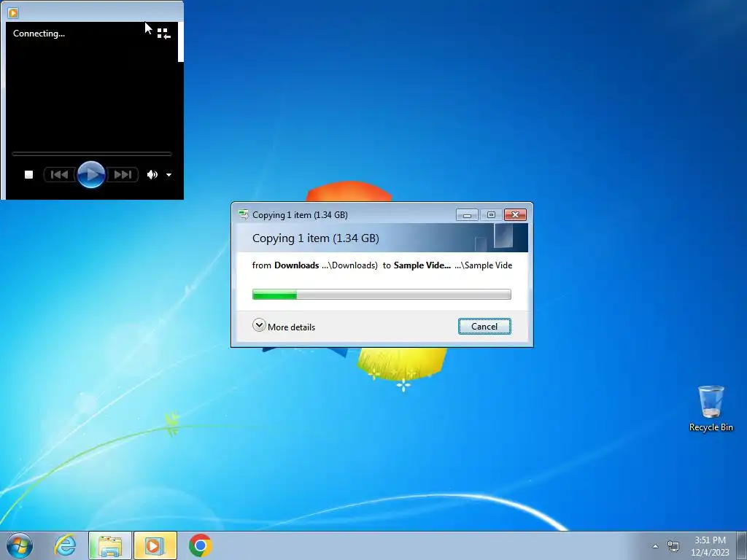Viewport: 747px width, 560px height.
Task: Launch Internet Explorer from taskbar
Action: (x=65, y=545)
